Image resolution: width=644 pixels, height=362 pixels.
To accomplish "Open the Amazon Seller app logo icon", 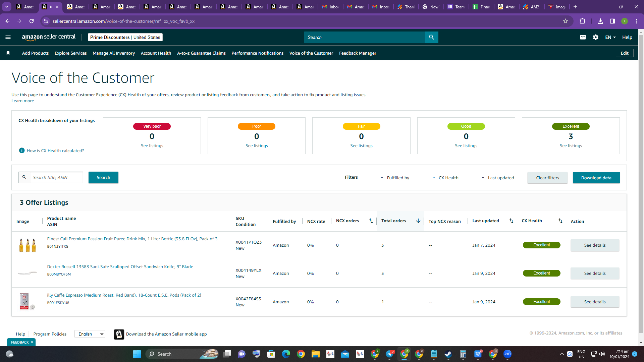I will point(119,334).
